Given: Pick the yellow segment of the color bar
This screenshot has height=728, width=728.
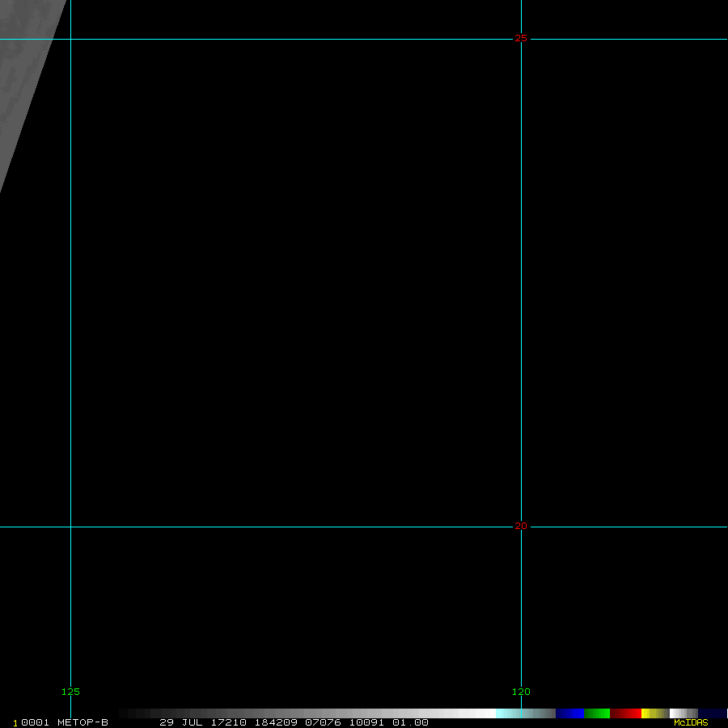Looking at the screenshot, I should pos(654,713).
